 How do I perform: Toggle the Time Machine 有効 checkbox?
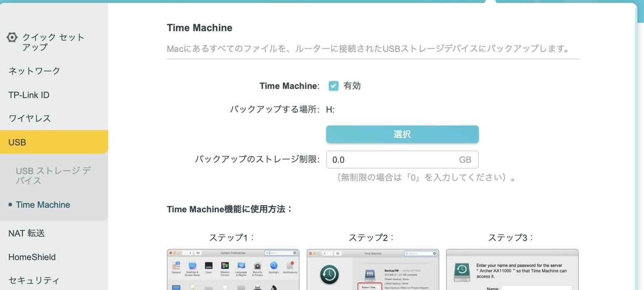(334, 86)
